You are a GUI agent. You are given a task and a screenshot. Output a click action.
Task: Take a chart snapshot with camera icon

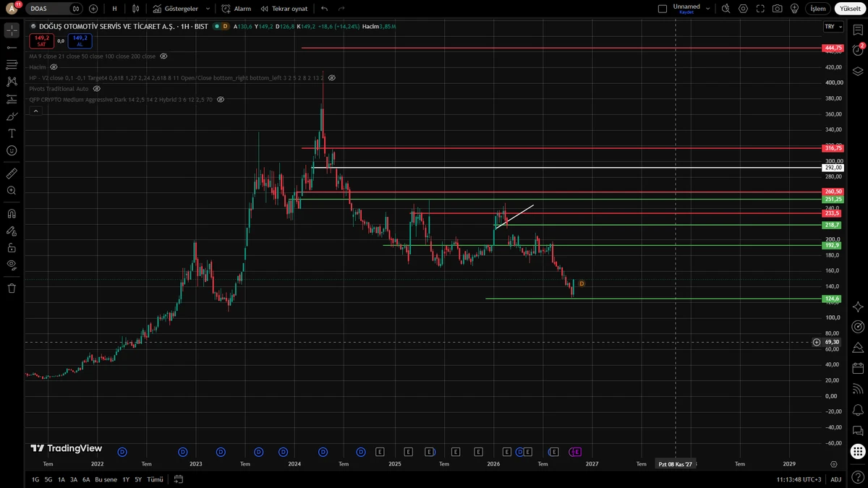[x=777, y=9]
